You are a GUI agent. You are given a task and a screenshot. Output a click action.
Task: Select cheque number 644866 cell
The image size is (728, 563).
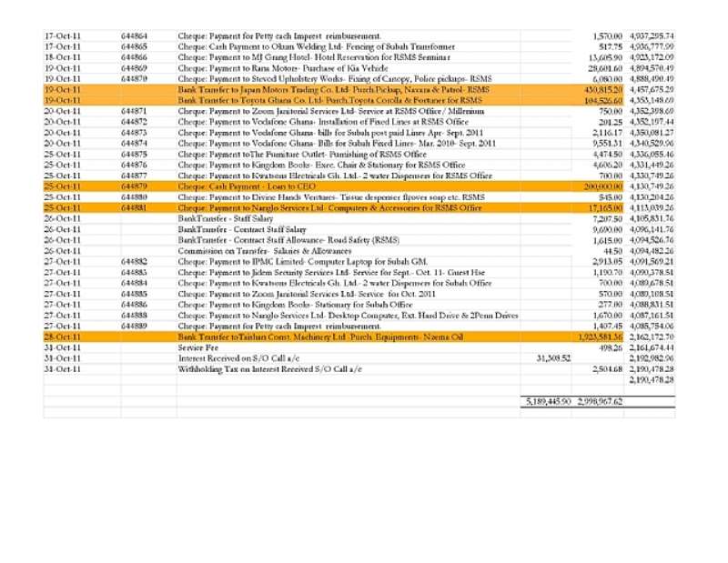pos(134,57)
